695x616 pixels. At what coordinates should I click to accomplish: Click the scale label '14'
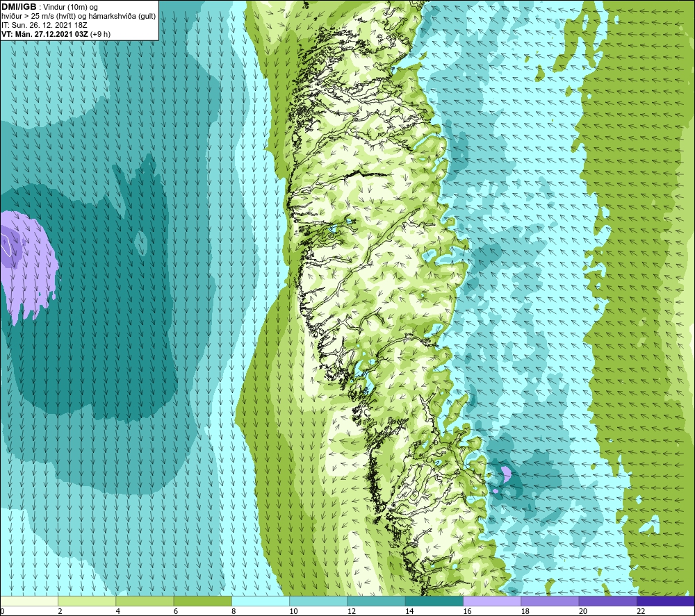[x=409, y=611]
